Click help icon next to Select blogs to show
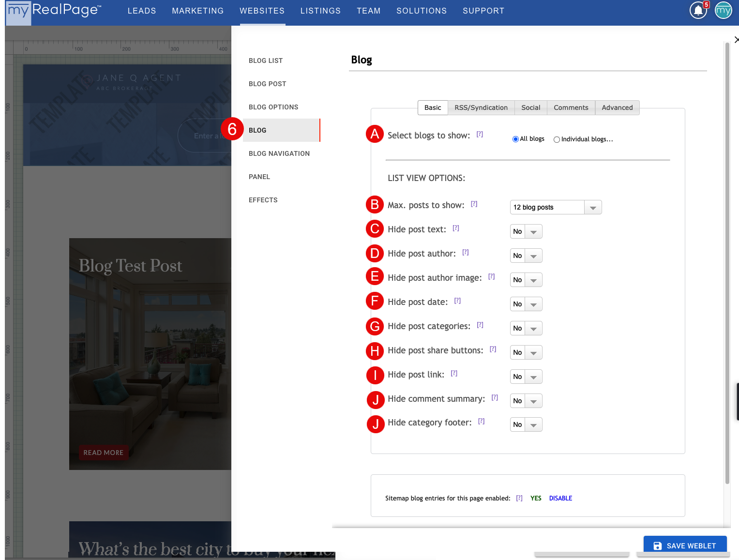 tap(480, 135)
